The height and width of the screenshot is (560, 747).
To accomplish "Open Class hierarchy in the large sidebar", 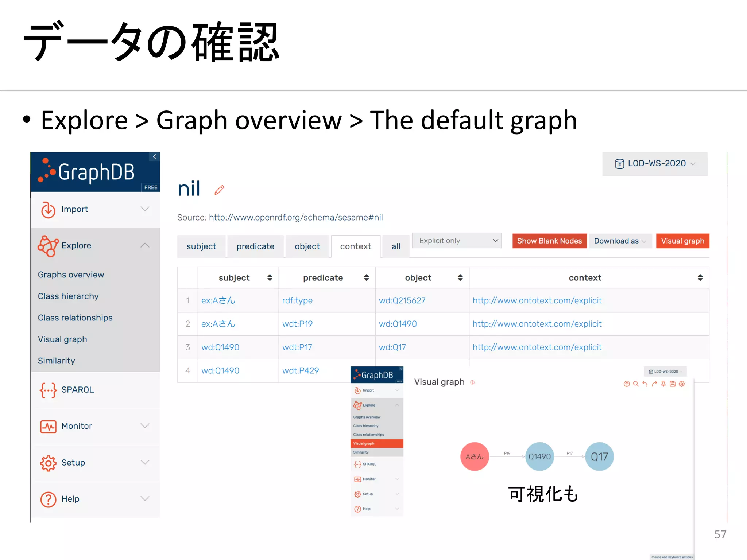I will [68, 296].
